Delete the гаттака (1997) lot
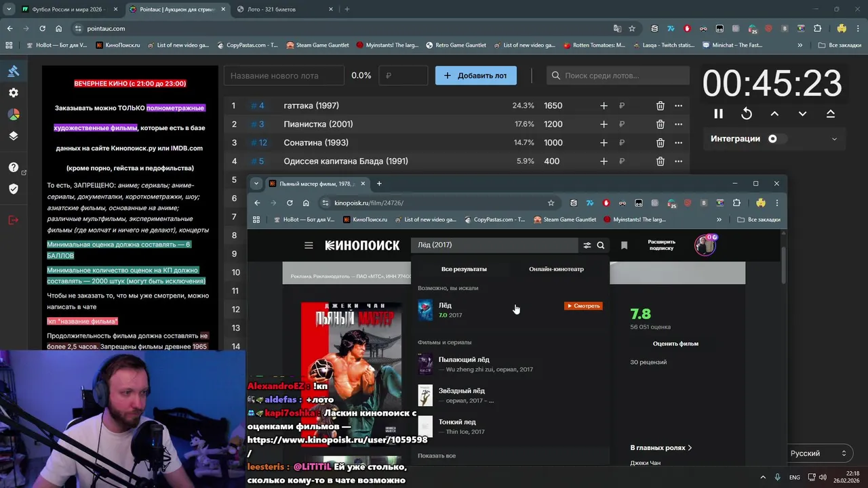868x488 pixels. point(660,106)
